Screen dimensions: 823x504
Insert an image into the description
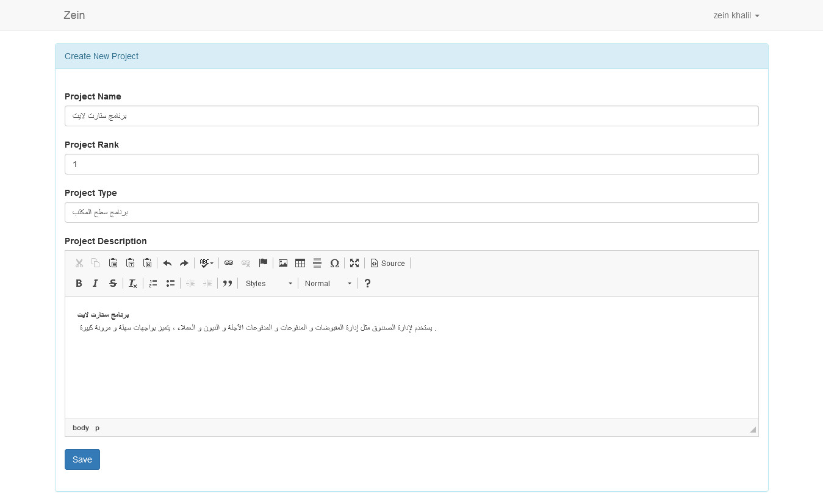tap(282, 263)
